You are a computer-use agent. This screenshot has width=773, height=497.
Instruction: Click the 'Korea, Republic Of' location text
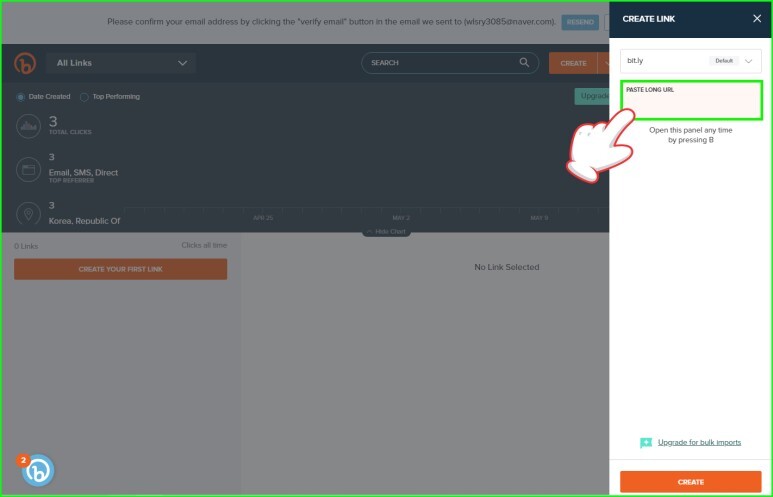coord(84,221)
